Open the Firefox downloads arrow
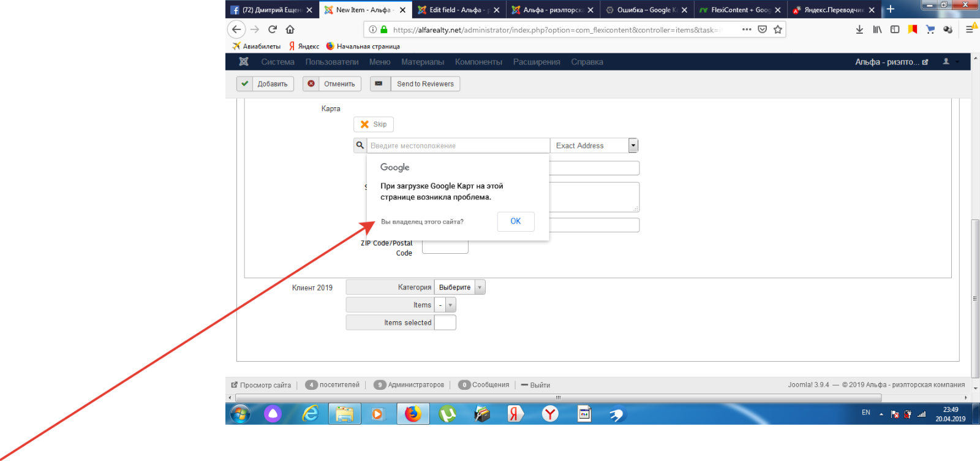 (859, 29)
